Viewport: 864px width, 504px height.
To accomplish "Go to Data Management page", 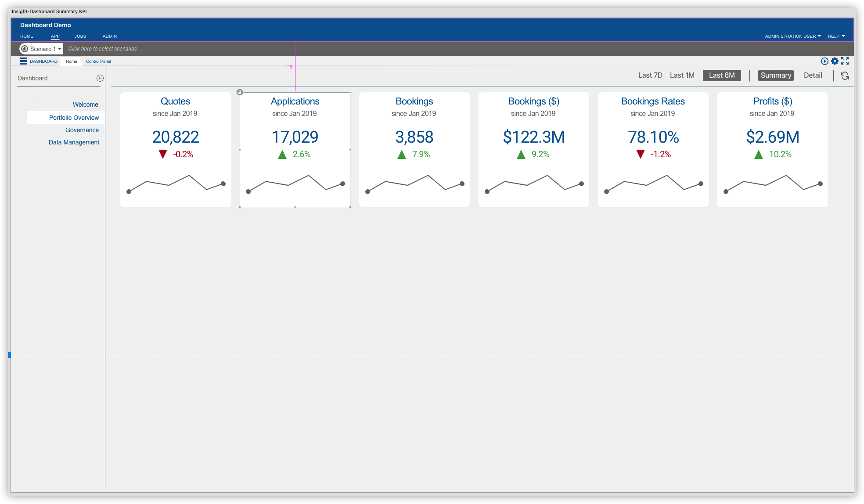I will [74, 142].
